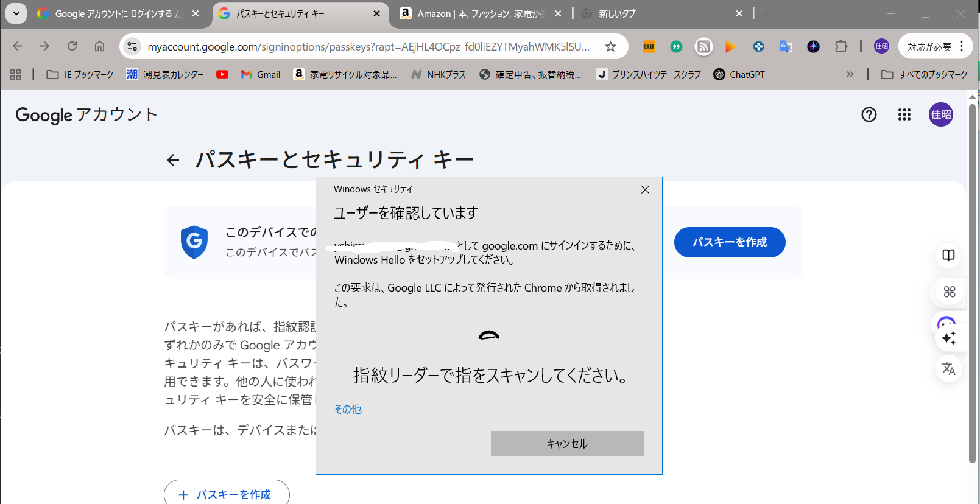Open the Chrome extensions puzzle icon
The width and height of the screenshot is (980, 504).
click(x=841, y=46)
